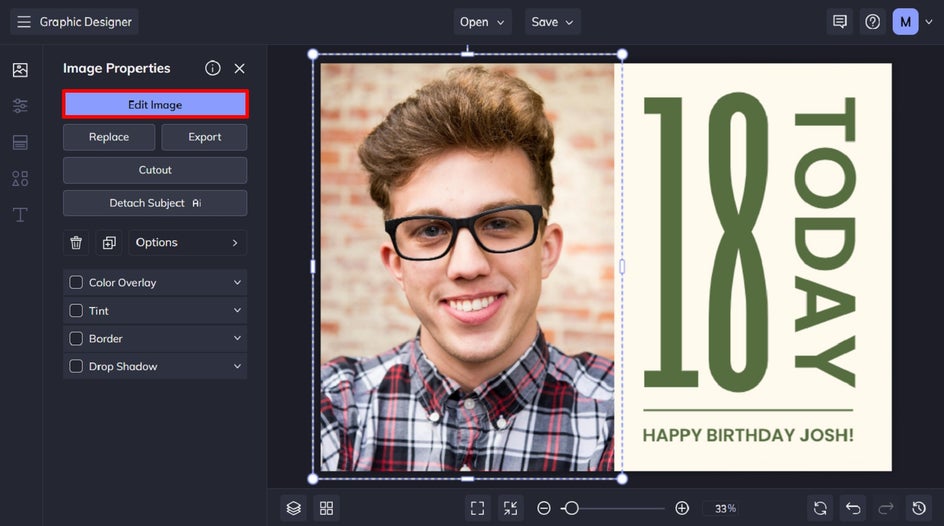Screen dimensions: 944x526
Task: Click the trash delete icon
Action: (x=76, y=243)
